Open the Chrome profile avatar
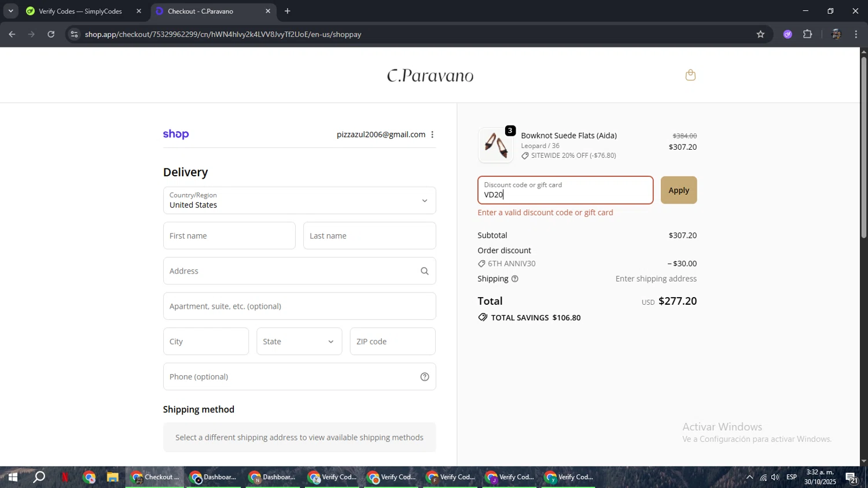 836,34
